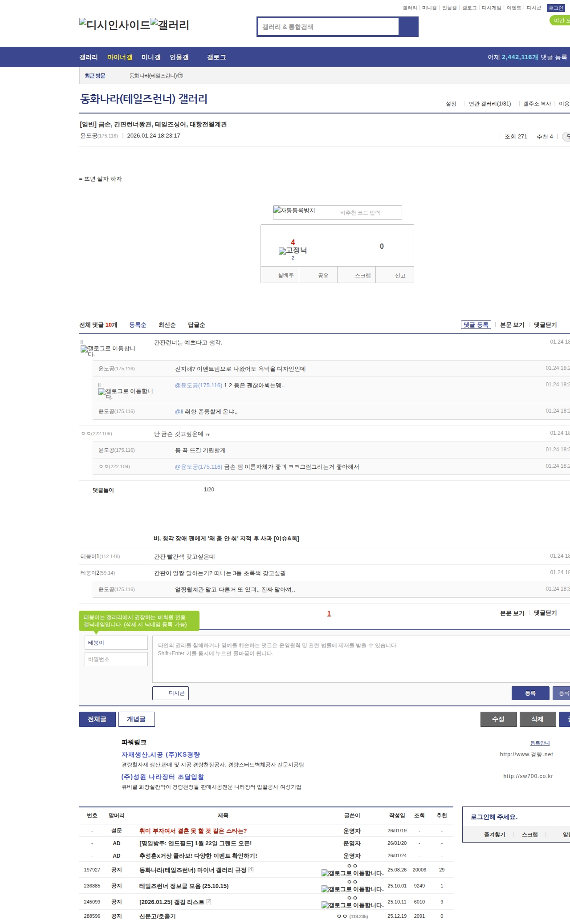Click the 갤러리 logo next to 디시인사이드
The image size is (570, 924).
(170, 24)
